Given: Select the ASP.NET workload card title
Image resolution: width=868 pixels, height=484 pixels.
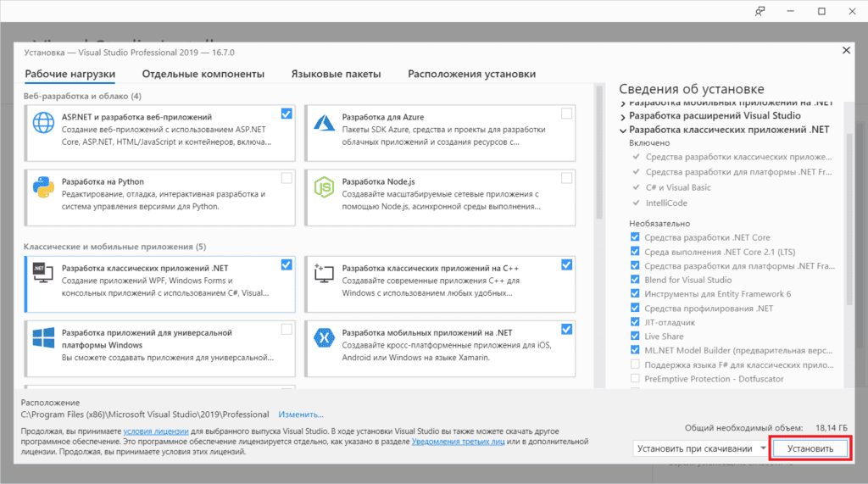Looking at the screenshot, I should pos(136,117).
